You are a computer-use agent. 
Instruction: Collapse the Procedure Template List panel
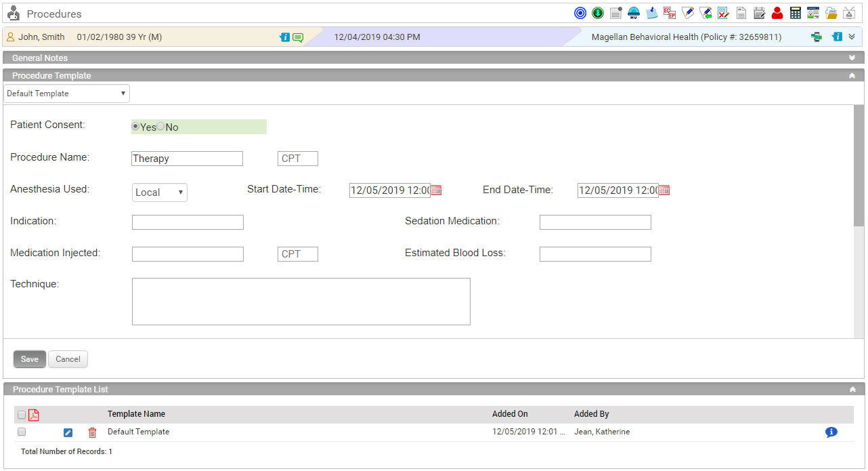coord(852,390)
